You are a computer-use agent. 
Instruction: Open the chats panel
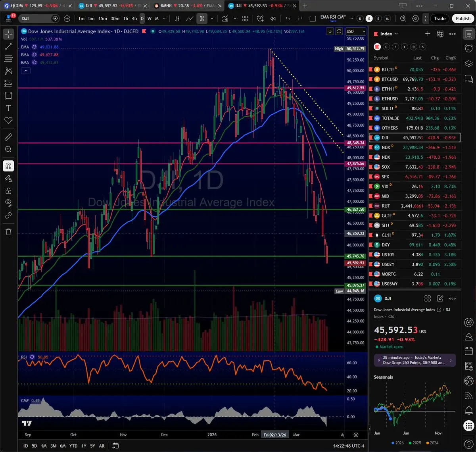coord(468,78)
